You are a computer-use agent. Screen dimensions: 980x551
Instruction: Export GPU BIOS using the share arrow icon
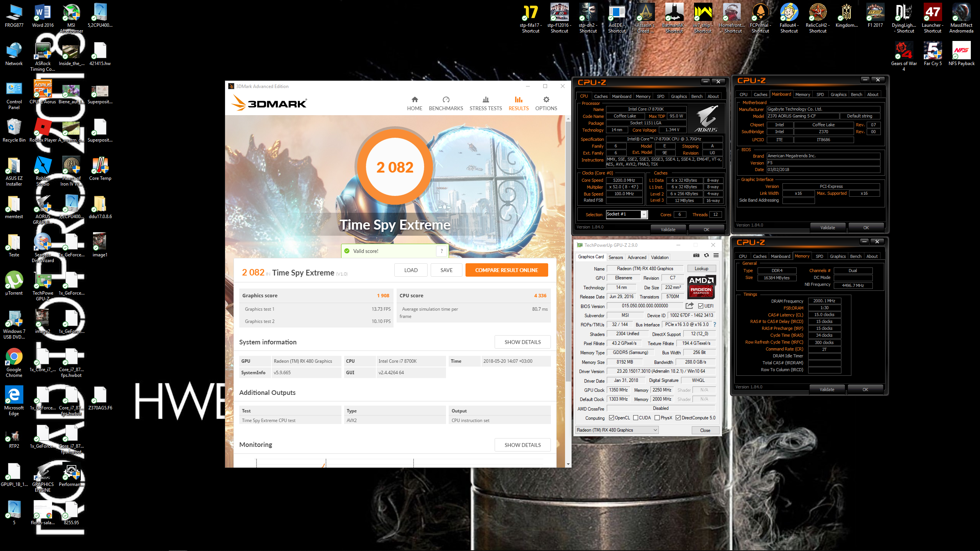coord(689,306)
